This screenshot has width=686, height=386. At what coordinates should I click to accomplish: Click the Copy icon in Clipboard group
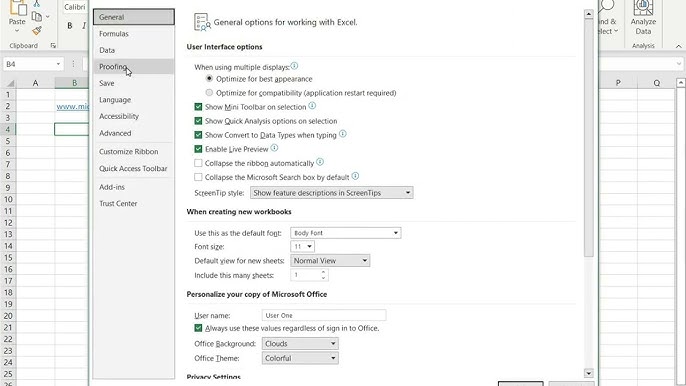[37, 17]
